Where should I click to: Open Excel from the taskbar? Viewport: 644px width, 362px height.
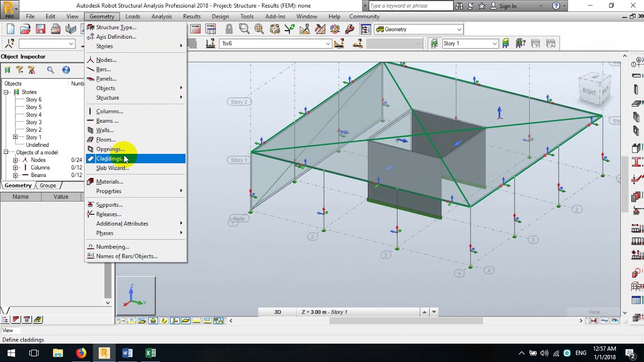coord(150,353)
